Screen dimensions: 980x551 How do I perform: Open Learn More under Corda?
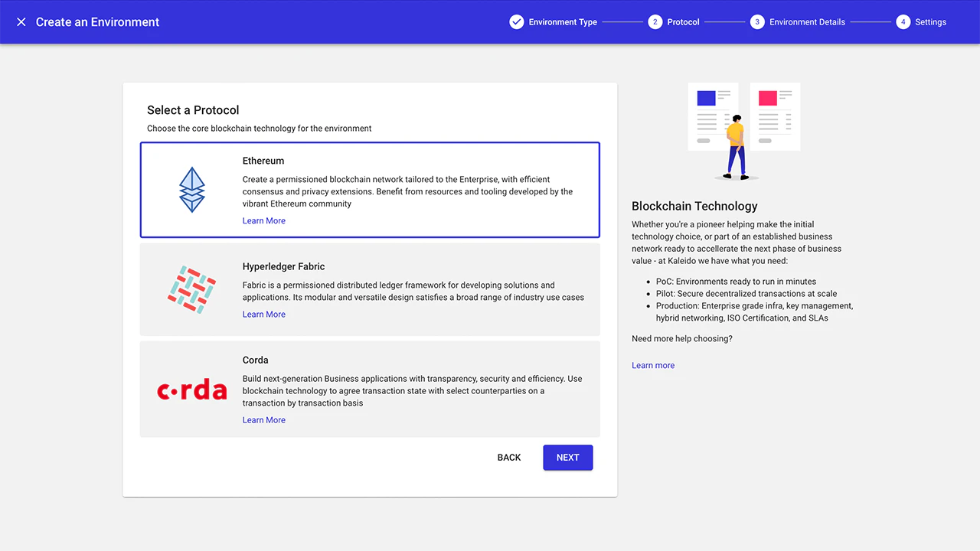click(264, 420)
